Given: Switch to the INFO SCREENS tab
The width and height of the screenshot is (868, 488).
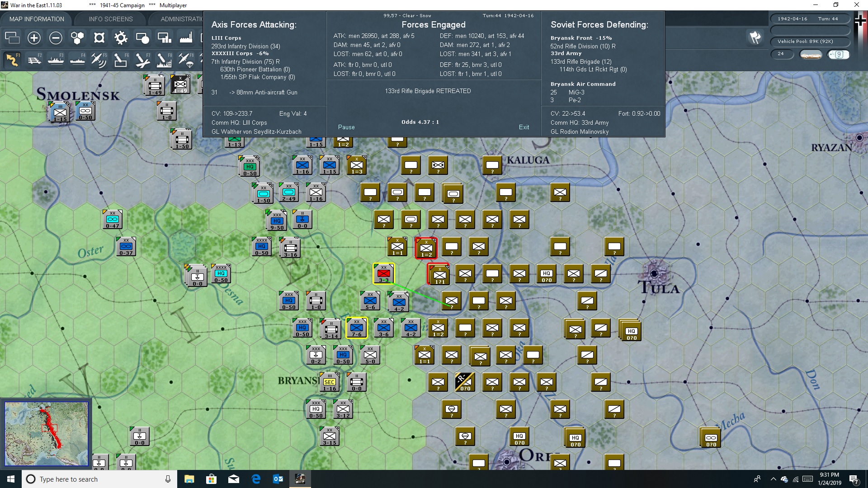Looking at the screenshot, I should 110,19.
